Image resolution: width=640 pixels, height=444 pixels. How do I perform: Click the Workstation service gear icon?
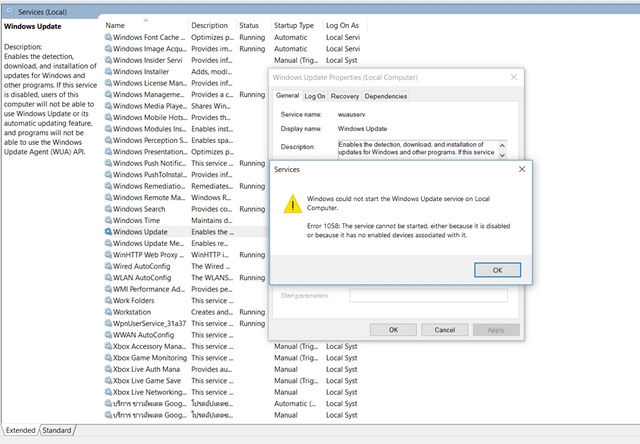[x=108, y=312]
